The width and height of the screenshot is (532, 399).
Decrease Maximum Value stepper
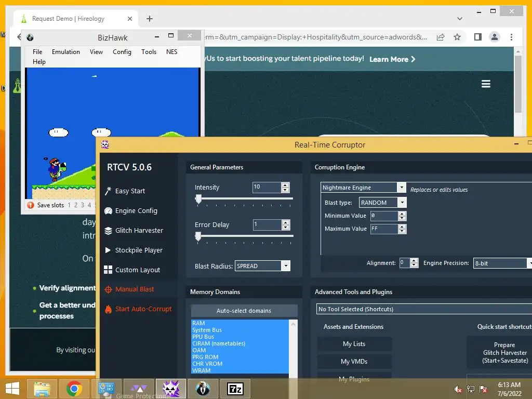(402, 231)
